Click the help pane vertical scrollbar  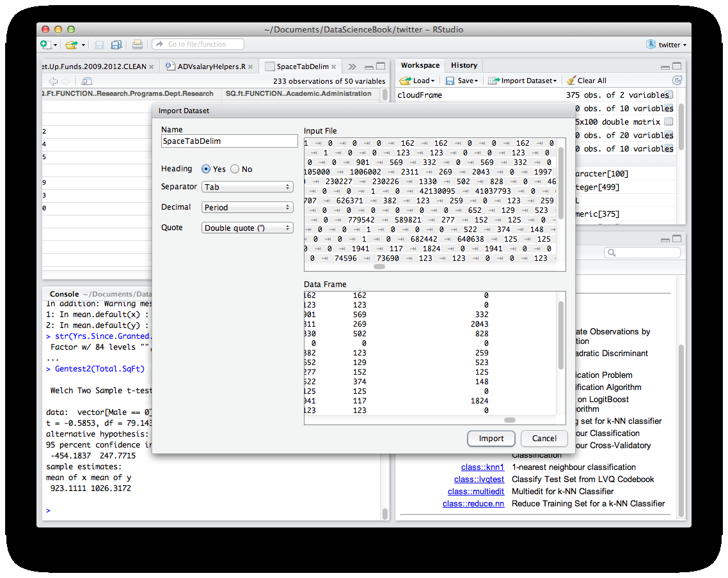click(681, 430)
